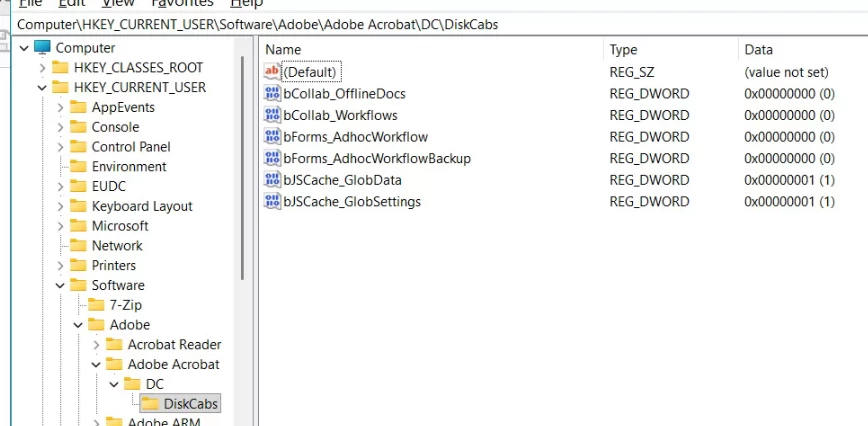
Task: Click the DWORD icon of bJSCache_GlobSettings
Action: click(x=272, y=201)
